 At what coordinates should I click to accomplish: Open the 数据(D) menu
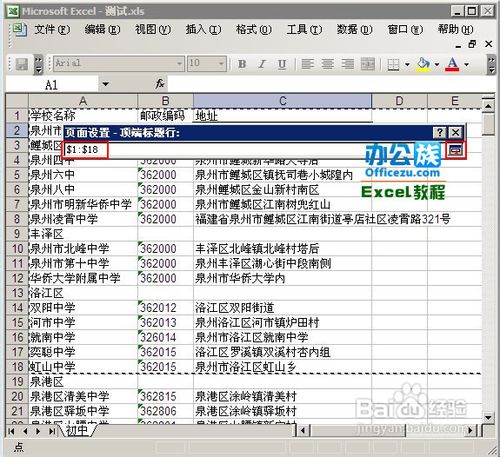pos(354,30)
